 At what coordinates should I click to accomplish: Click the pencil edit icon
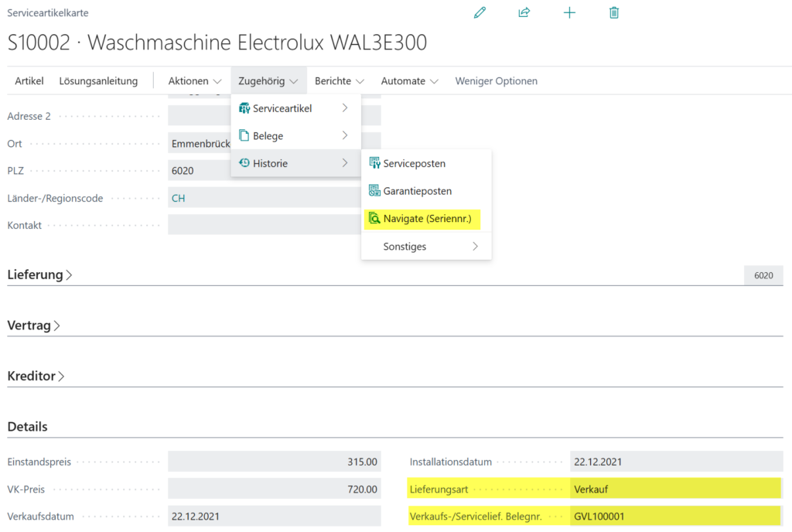[x=480, y=12]
